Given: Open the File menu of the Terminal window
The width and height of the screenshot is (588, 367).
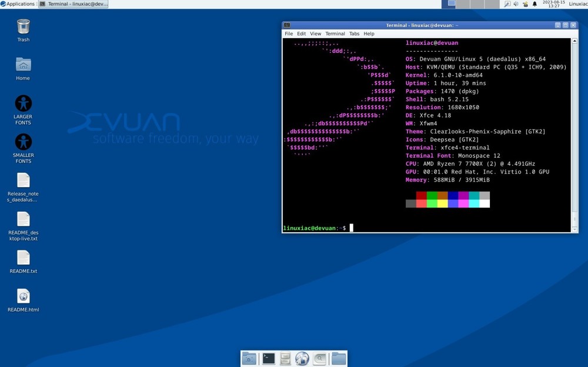Looking at the screenshot, I should click(x=289, y=34).
